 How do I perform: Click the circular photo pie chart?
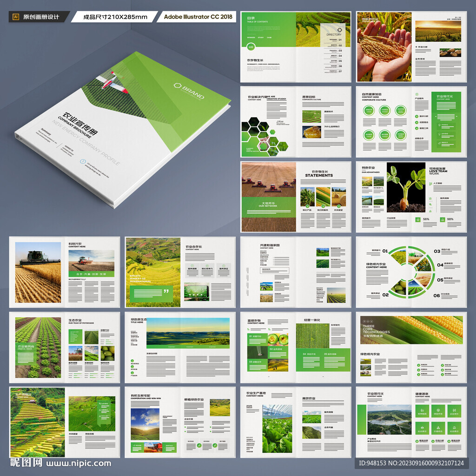pos(412,272)
